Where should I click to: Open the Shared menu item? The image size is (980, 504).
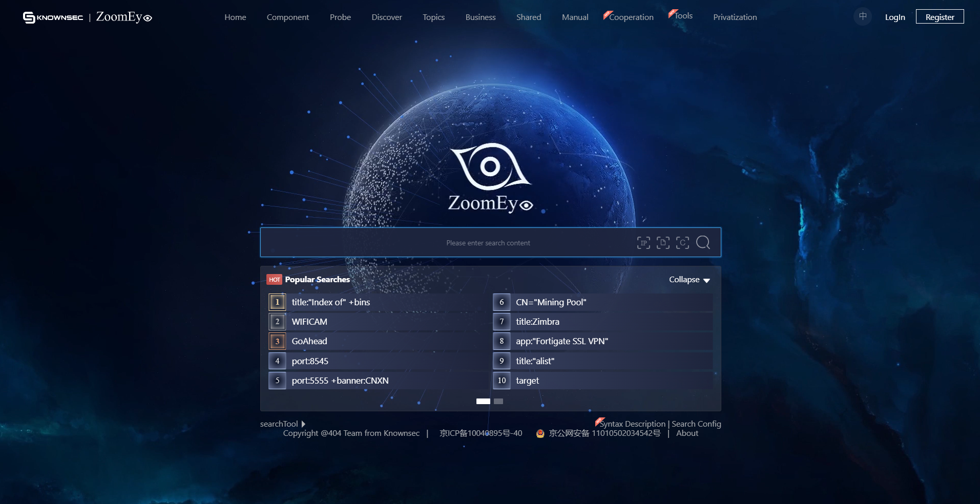pos(529,17)
